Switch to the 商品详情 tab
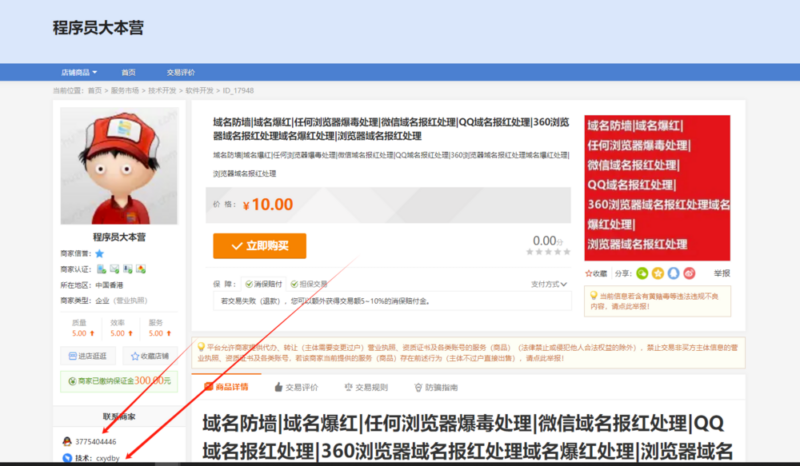 coord(226,387)
